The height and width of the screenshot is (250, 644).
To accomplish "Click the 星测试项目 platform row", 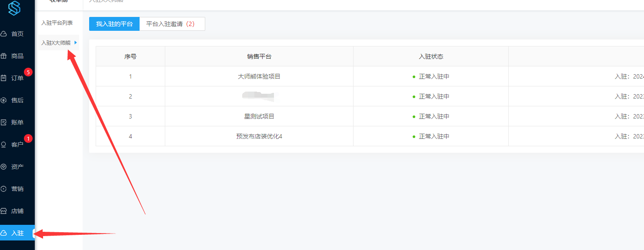I will pyautogui.click(x=259, y=116).
